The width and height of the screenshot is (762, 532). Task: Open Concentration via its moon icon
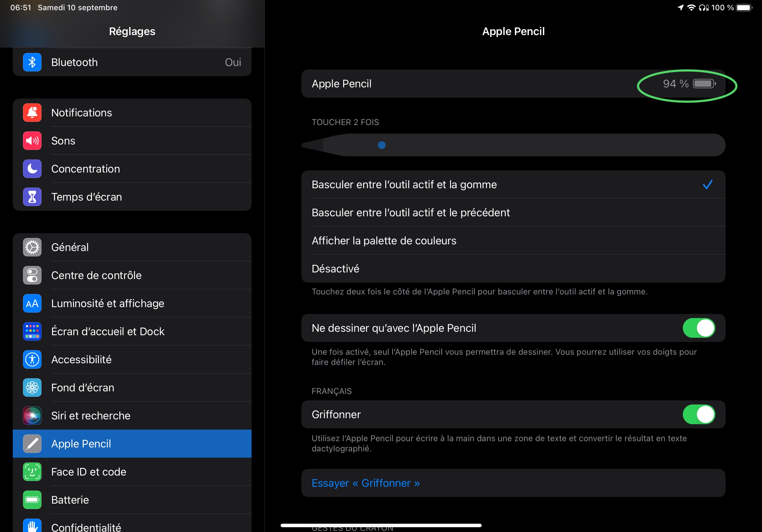coord(32,169)
